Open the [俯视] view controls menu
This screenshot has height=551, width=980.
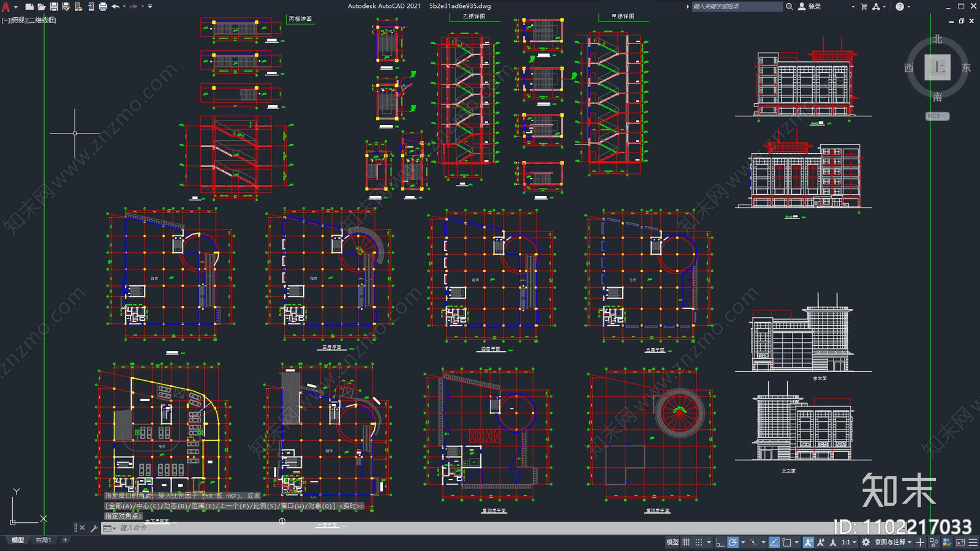tap(18, 20)
